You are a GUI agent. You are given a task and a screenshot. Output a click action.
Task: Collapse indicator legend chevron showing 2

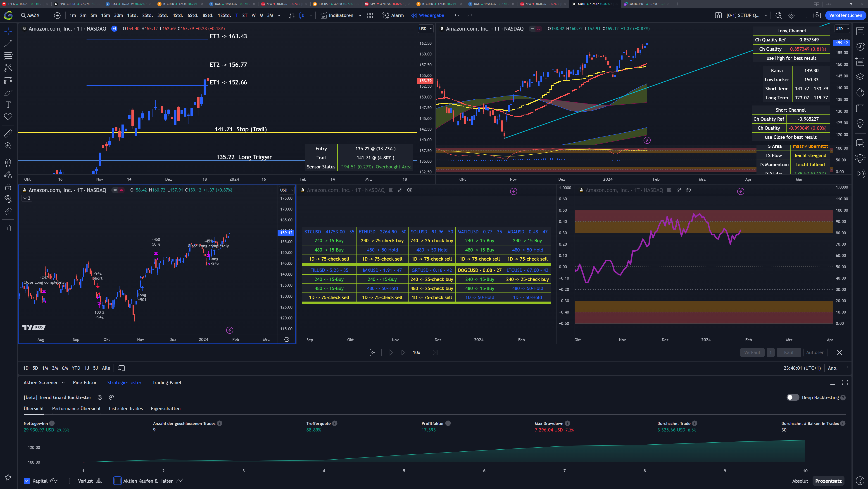tap(27, 198)
